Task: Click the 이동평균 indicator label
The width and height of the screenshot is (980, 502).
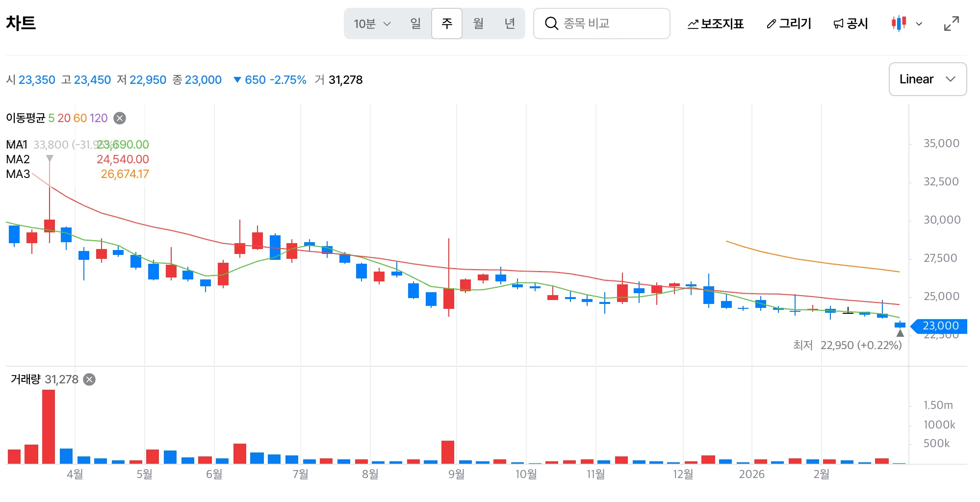Action: pyautogui.click(x=26, y=118)
